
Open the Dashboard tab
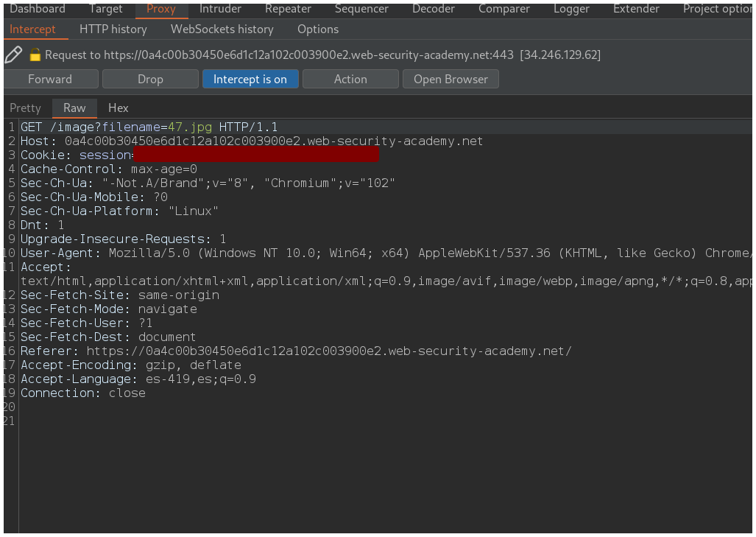pyautogui.click(x=37, y=9)
